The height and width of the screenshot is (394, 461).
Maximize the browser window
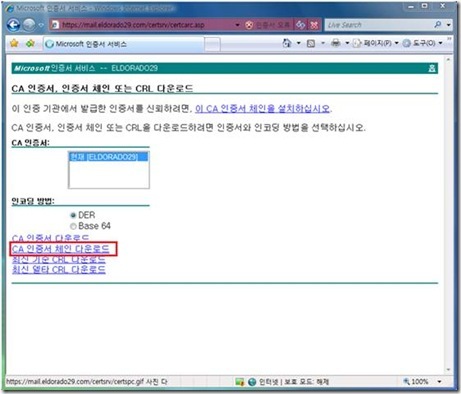(x=425, y=6)
